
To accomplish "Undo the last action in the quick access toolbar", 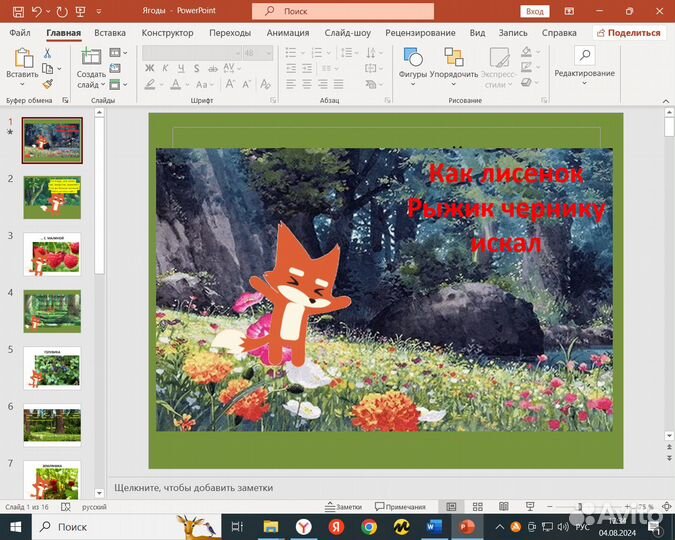I will (36, 12).
